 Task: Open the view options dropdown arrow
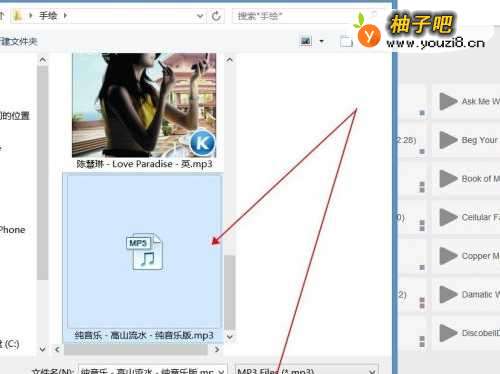(322, 41)
